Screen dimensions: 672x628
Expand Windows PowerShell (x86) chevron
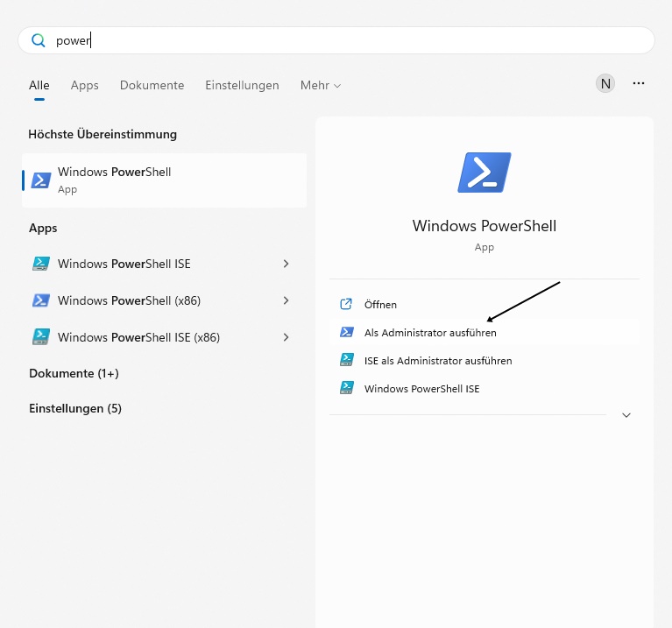tap(286, 300)
